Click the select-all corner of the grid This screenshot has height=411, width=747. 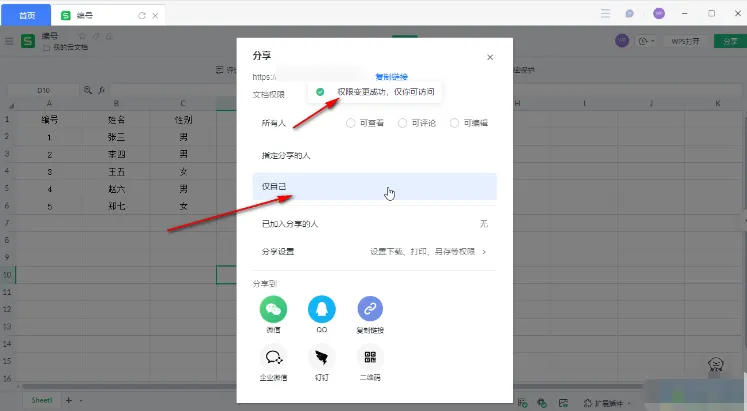tap(10, 104)
